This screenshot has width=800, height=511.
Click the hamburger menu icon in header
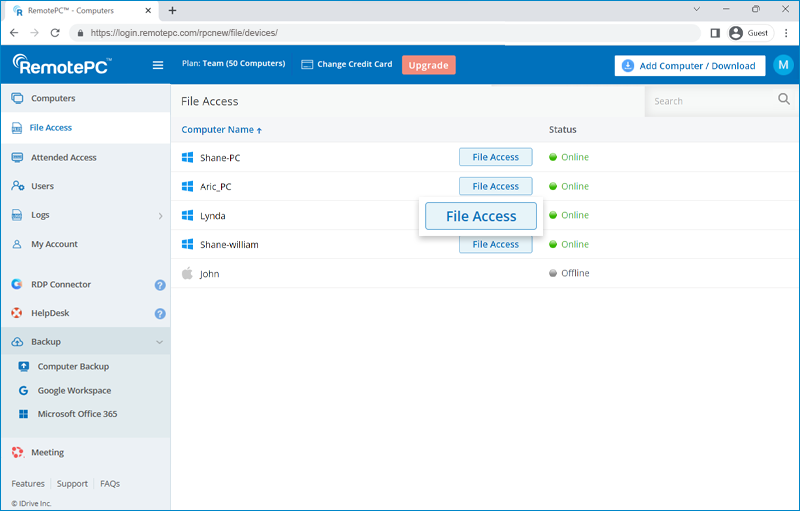pyautogui.click(x=157, y=65)
